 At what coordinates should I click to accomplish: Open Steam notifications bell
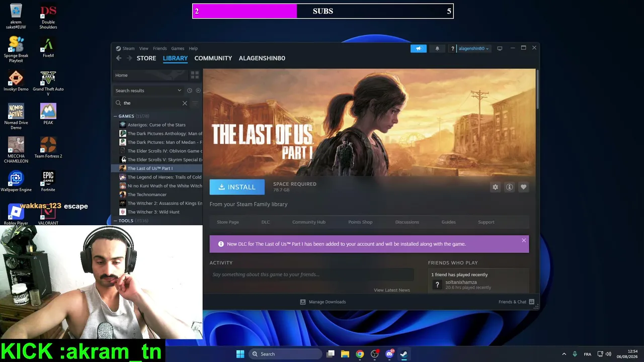437,48
